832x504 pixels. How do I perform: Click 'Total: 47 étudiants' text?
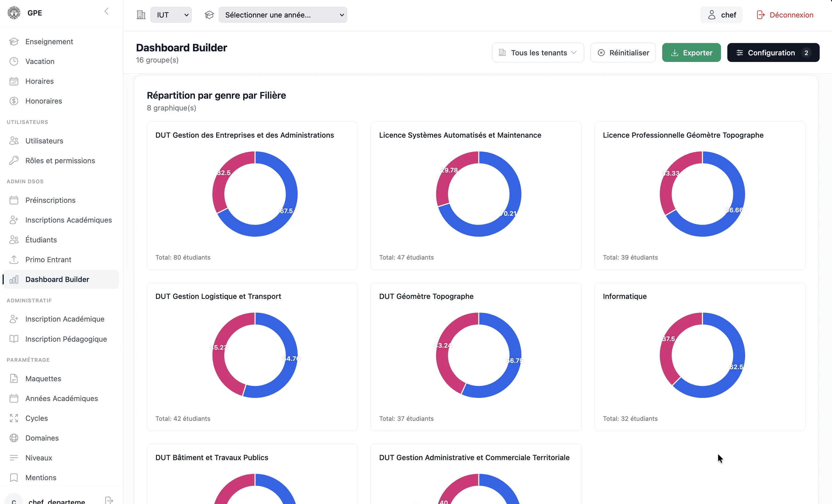tap(406, 257)
